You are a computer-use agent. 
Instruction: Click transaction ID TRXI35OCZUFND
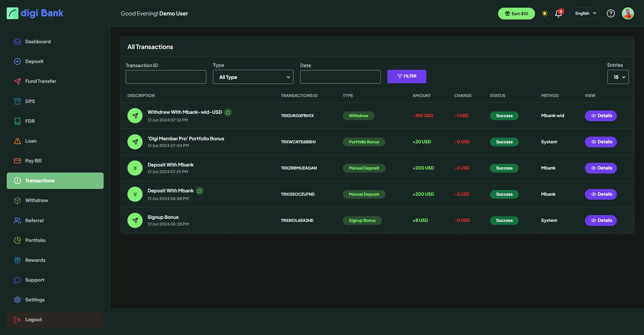tap(298, 194)
